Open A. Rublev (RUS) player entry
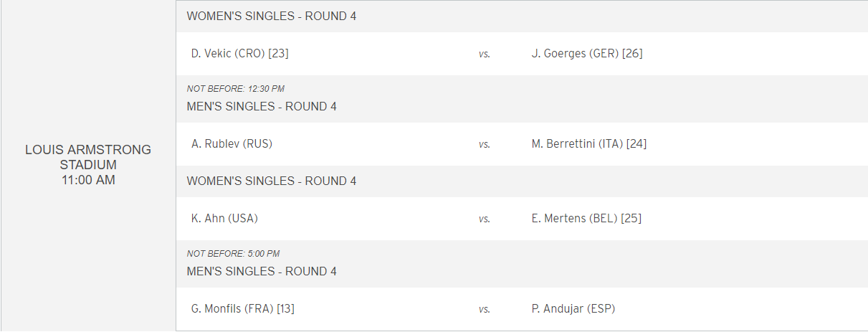Screen dimensions: 868x332 click(232, 143)
